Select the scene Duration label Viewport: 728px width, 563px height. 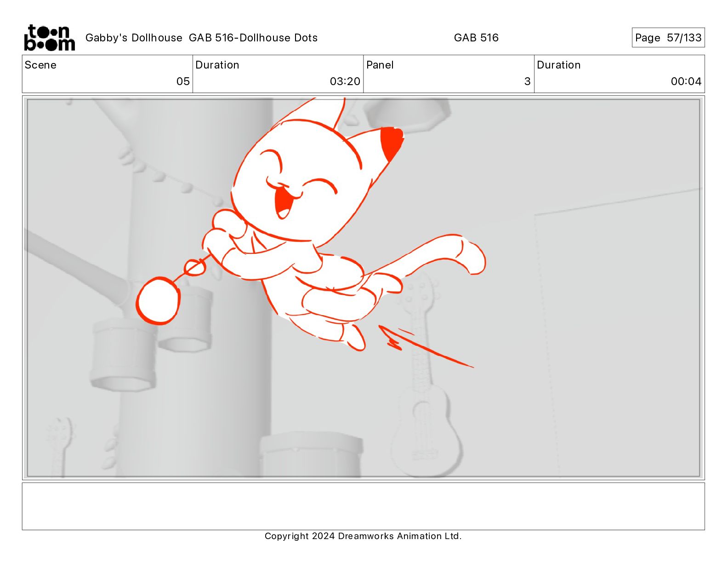coord(217,65)
